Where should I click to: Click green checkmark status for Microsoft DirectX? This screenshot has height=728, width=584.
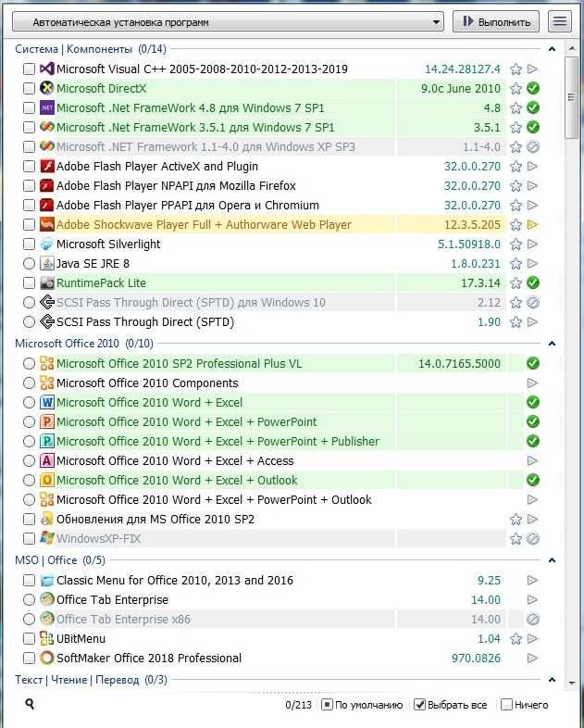tap(533, 88)
